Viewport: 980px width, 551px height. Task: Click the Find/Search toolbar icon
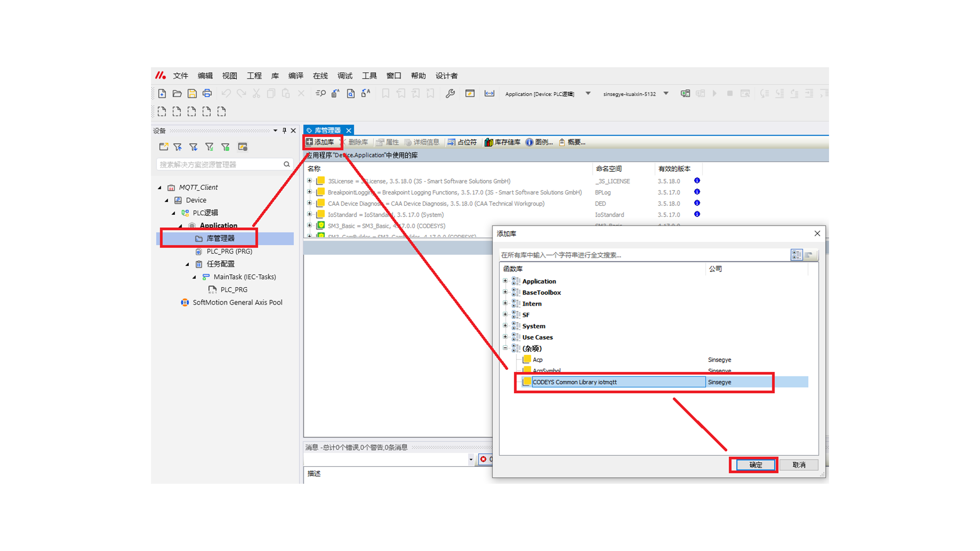coord(321,93)
